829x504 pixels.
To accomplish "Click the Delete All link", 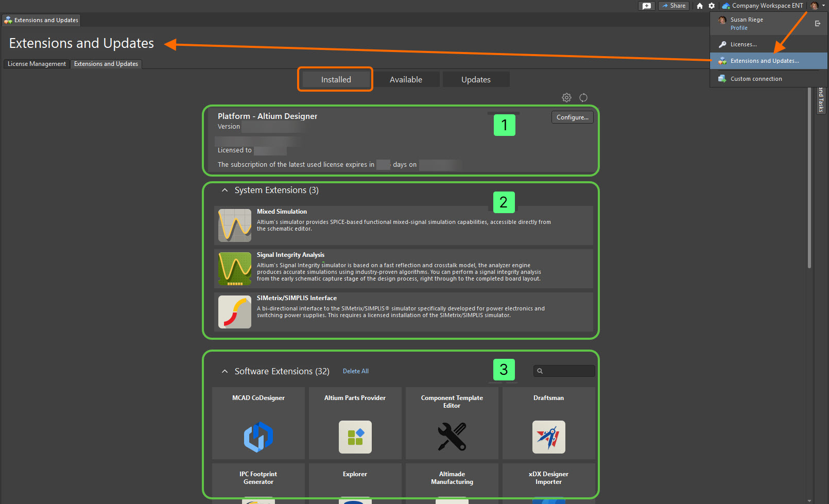I will pos(356,371).
